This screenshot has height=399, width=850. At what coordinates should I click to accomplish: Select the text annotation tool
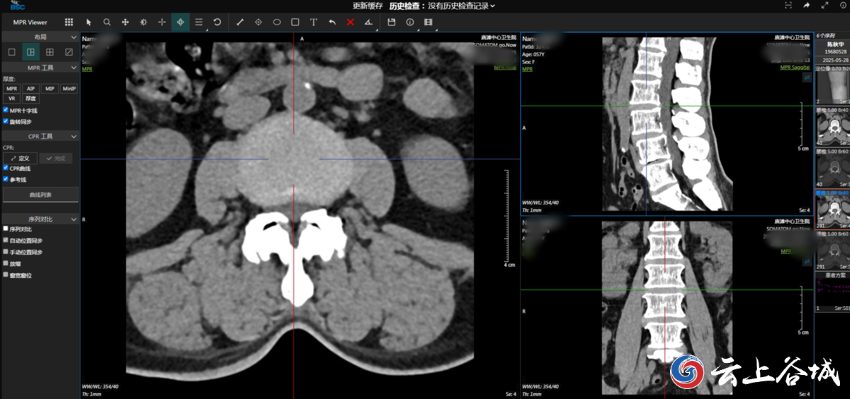(x=313, y=22)
